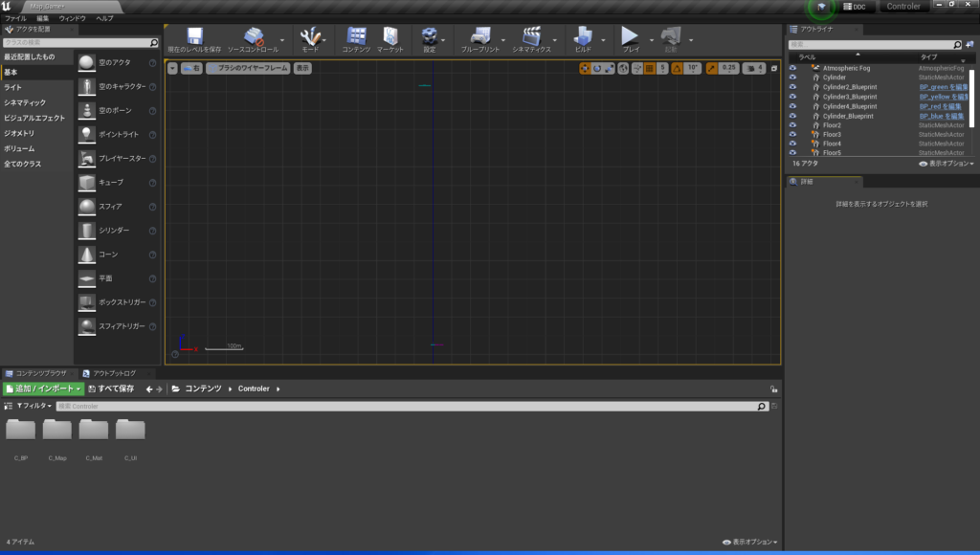Toggle visibility eye for Cylinder2_Blueprint
Viewport: 980px width, 555px height.
tap(792, 87)
